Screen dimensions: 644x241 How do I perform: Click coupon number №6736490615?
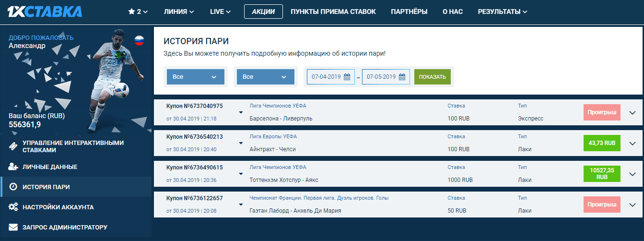[194, 167]
